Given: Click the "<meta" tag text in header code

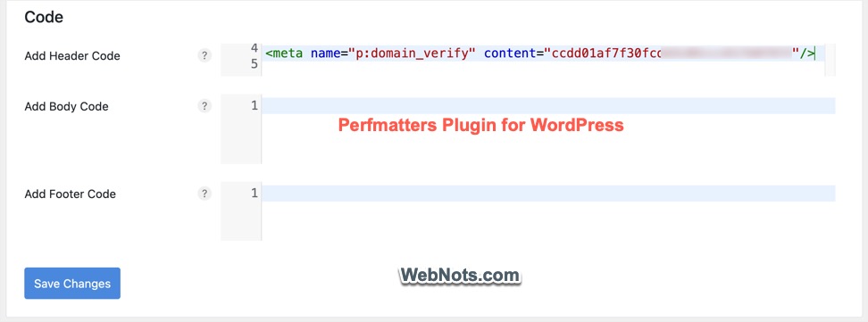Looking at the screenshot, I should pyautogui.click(x=284, y=54).
